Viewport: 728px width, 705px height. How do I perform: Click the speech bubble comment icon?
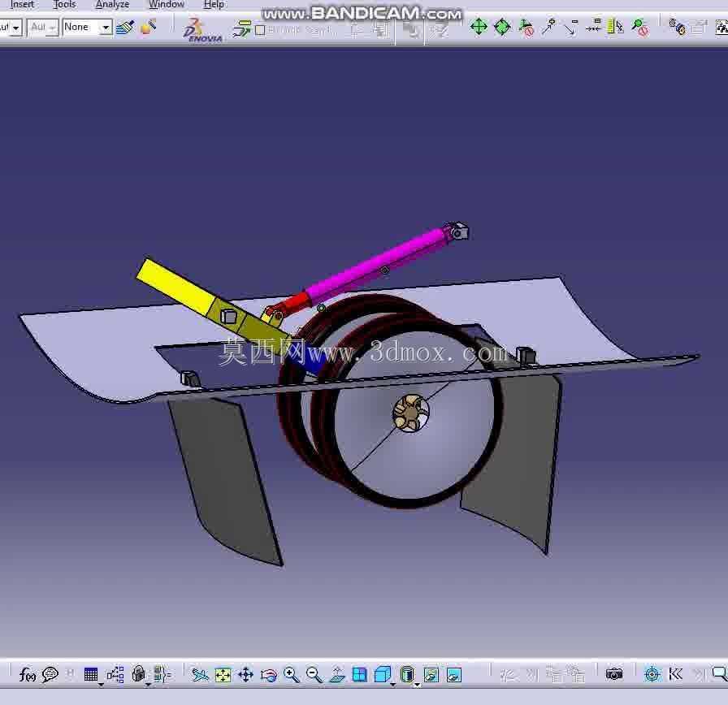click(50, 674)
